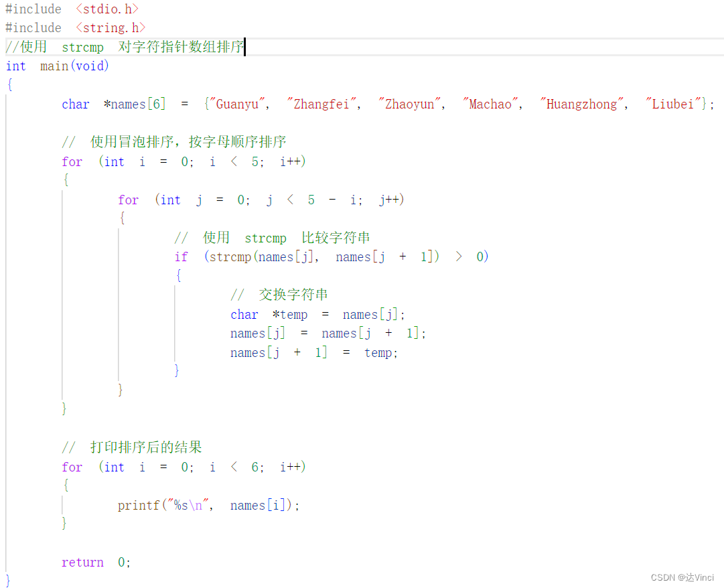724x588 pixels.
Task: Click the outer loop 'for (int i = 0; i < 5; i++)'
Action: pos(184,161)
